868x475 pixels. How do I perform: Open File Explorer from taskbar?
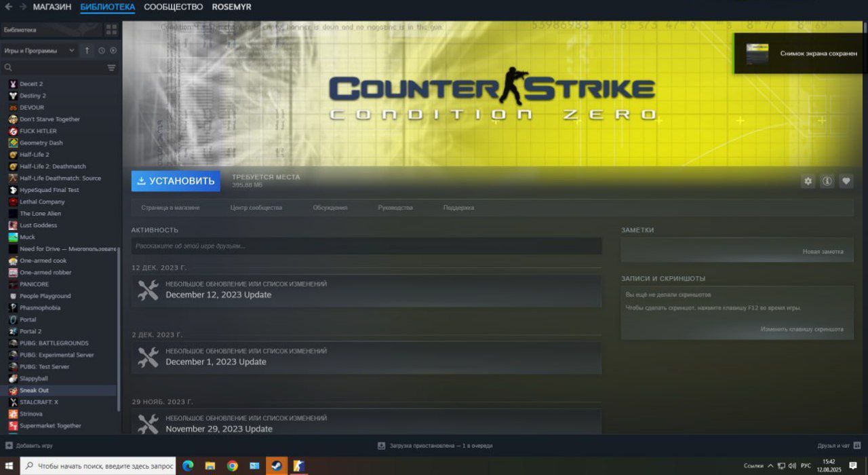click(x=210, y=465)
